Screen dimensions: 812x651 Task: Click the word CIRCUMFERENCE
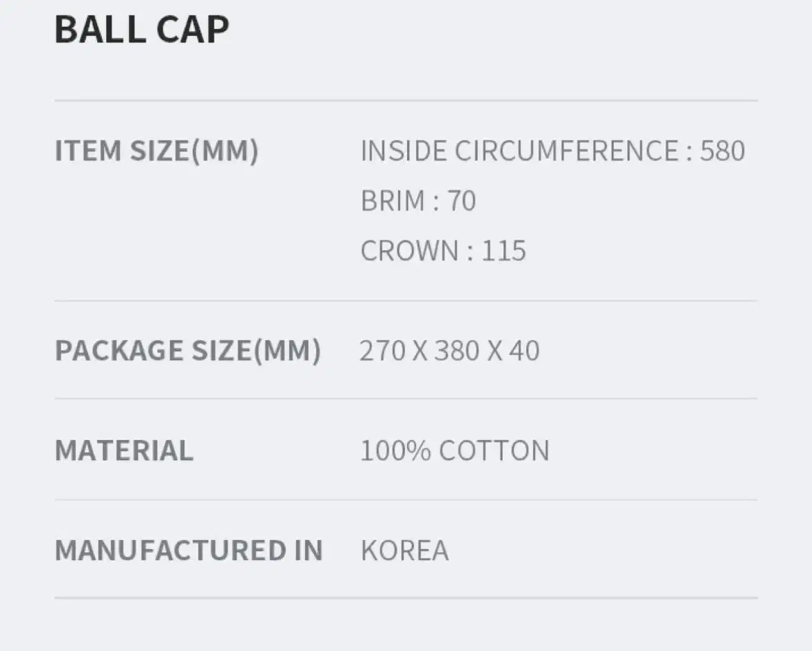(x=567, y=151)
